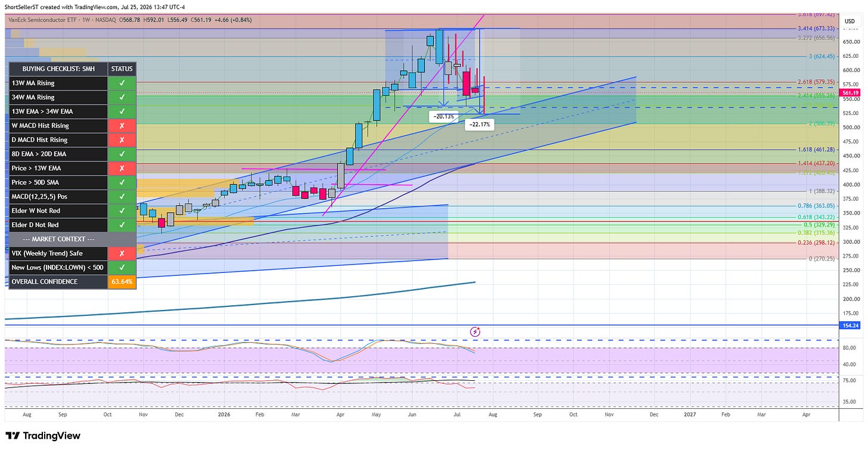868x450 pixels.
Task: Click the 2026 label on the time axis
Action: [x=224, y=414]
